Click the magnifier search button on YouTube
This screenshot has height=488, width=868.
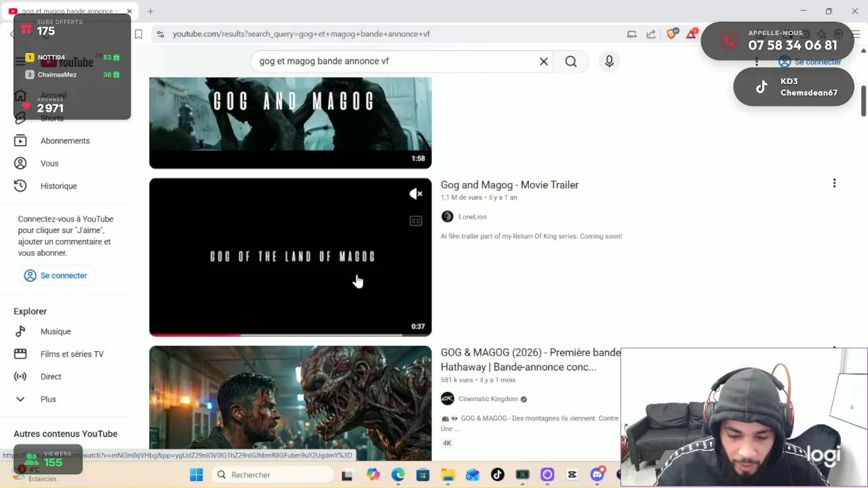coord(571,62)
